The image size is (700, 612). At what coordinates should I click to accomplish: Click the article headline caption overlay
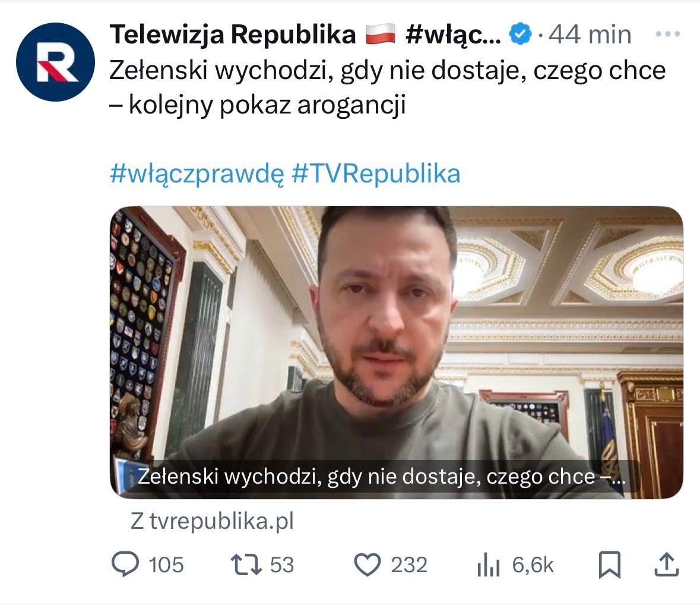tap(381, 477)
